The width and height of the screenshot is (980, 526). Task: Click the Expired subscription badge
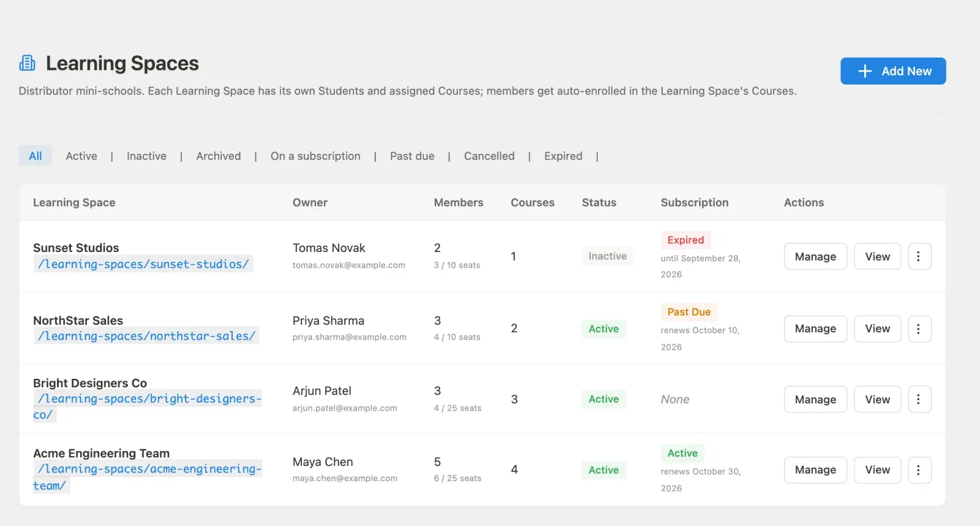click(x=685, y=240)
